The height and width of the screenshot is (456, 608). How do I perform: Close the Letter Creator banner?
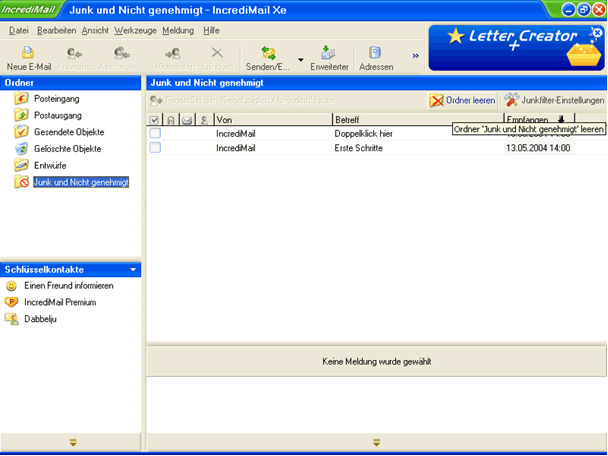point(598,33)
